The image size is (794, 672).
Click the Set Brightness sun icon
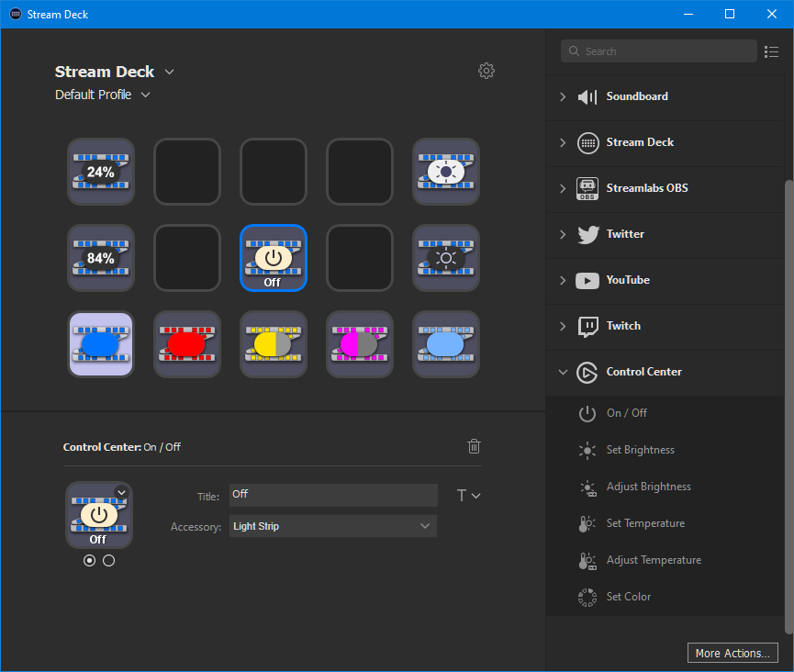pyautogui.click(x=587, y=450)
